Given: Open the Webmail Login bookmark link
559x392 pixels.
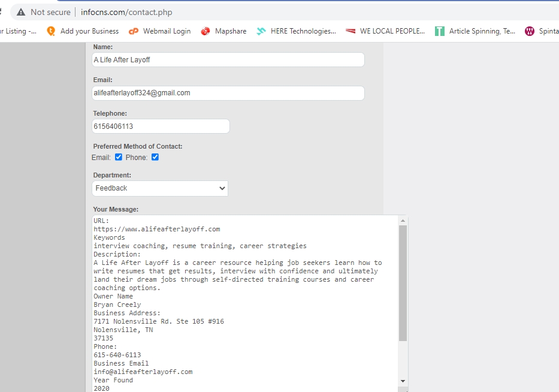Looking at the screenshot, I should (166, 31).
